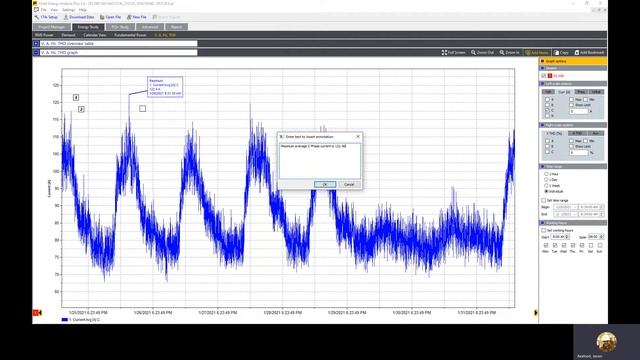Viewport: 640px width, 360px height.
Task: Select the Curr [A] left-scale tab
Action: click(564, 92)
